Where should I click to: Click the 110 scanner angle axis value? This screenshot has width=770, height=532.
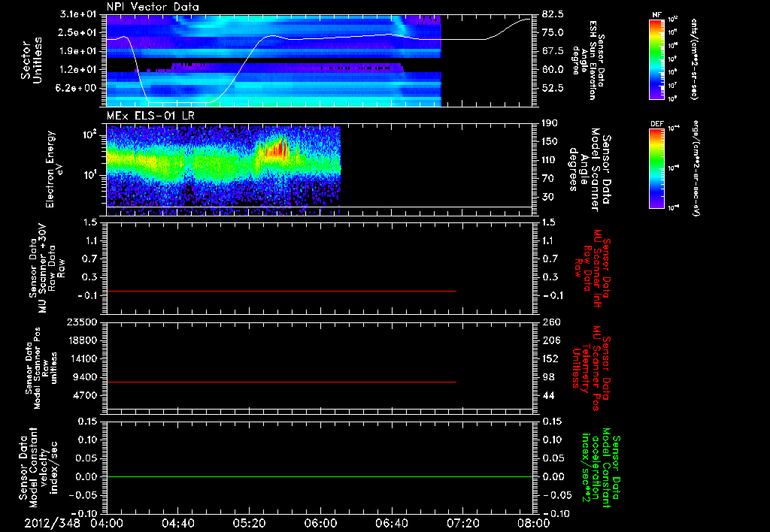(x=550, y=160)
